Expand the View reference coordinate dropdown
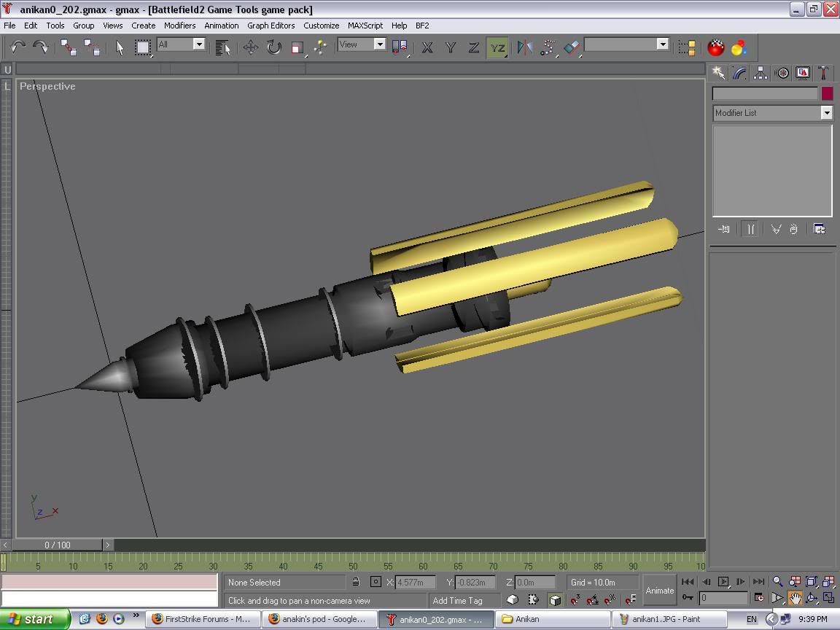The width and height of the screenshot is (840, 630). coord(380,44)
